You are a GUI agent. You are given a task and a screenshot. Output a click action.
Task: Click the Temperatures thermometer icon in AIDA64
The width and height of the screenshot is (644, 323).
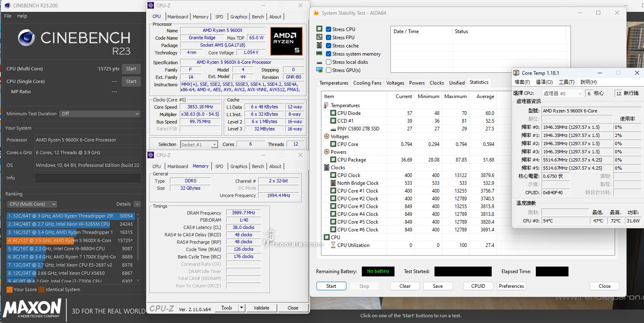pyautogui.click(x=326, y=105)
